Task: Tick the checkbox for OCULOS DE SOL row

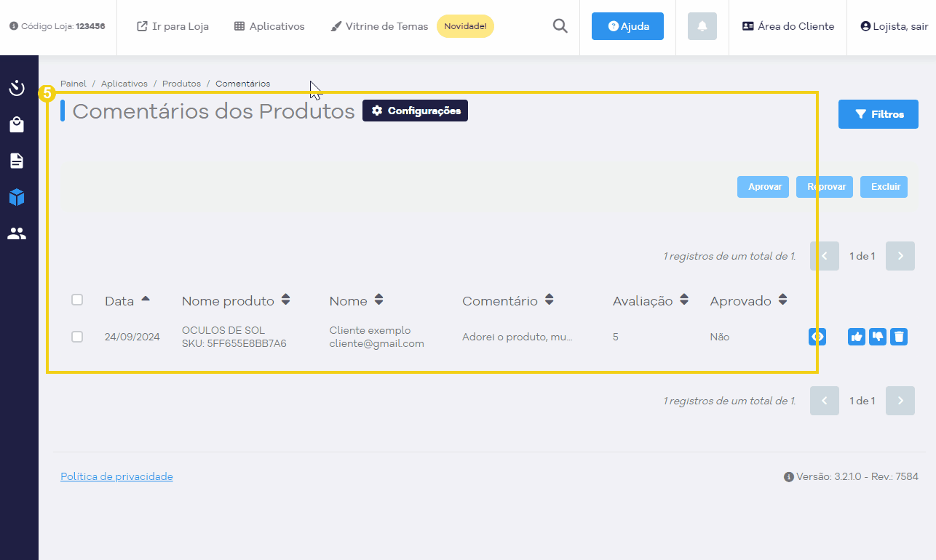Action: click(x=77, y=337)
